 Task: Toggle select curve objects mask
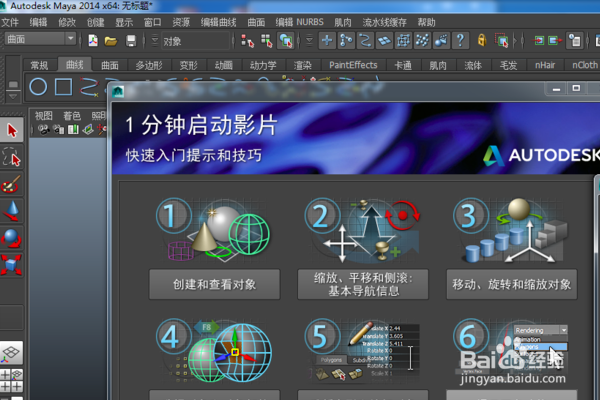(365, 40)
